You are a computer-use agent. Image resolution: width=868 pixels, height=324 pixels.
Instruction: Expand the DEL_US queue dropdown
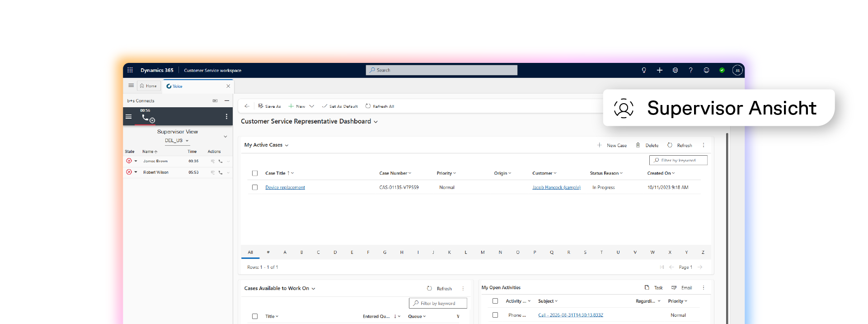point(177,141)
